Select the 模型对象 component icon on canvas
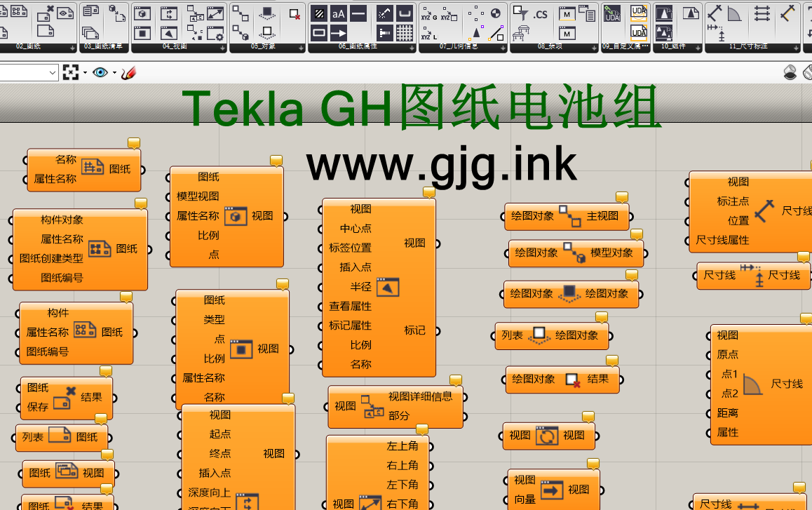 (574, 253)
